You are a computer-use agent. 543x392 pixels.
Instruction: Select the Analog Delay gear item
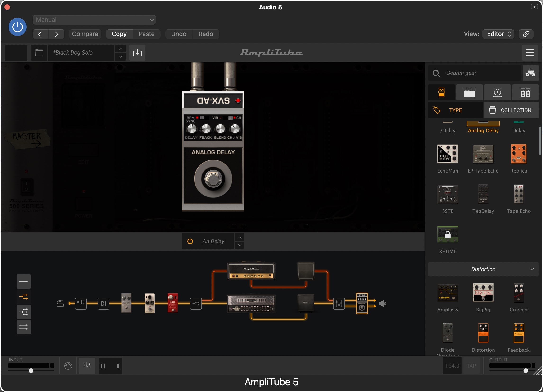[483, 128]
